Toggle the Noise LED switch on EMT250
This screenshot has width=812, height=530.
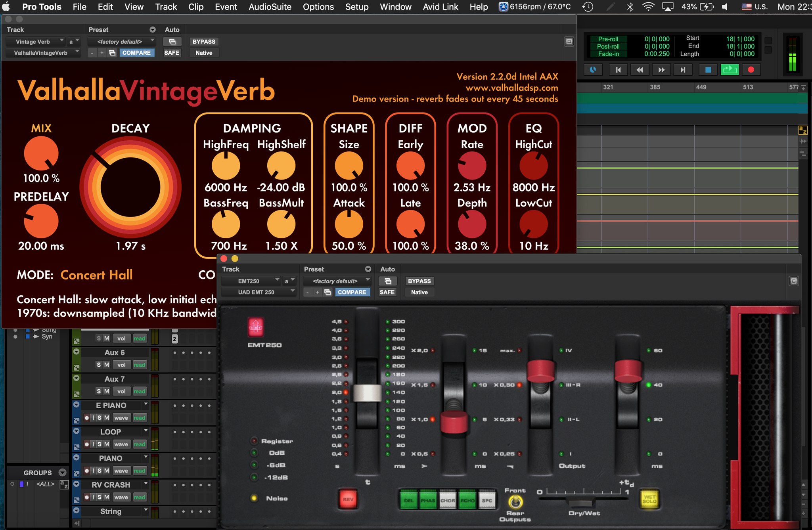pyautogui.click(x=254, y=498)
